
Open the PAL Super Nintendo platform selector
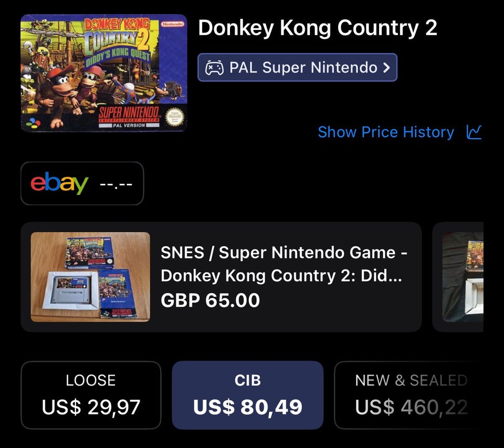point(297,68)
